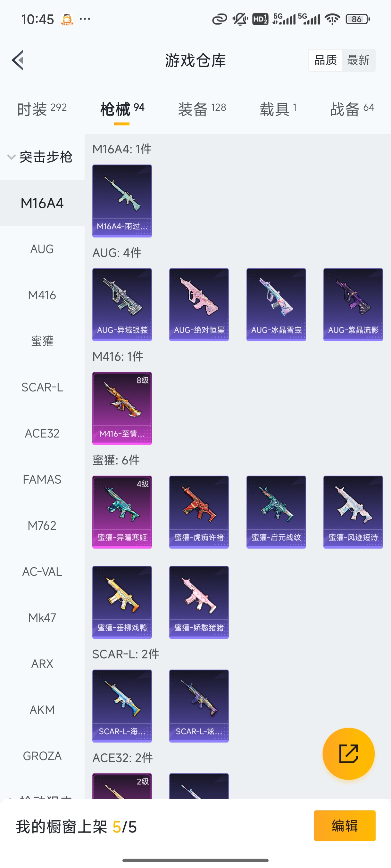
Task: Open the 战备 tab
Action: 352,109
